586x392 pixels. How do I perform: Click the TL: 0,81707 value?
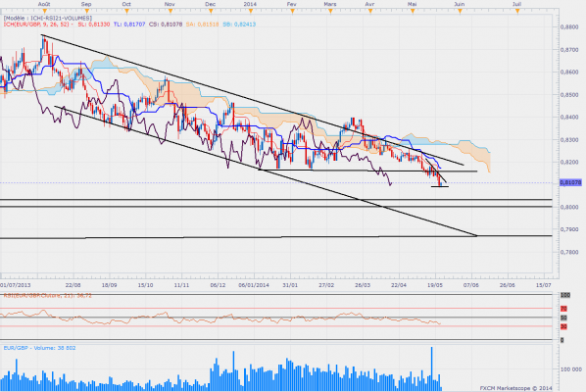(x=129, y=24)
